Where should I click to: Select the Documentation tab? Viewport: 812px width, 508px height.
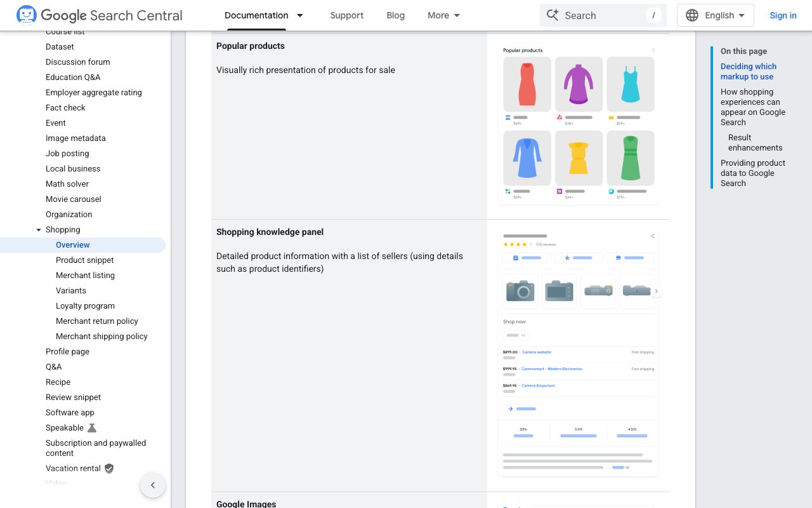click(256, 15)
